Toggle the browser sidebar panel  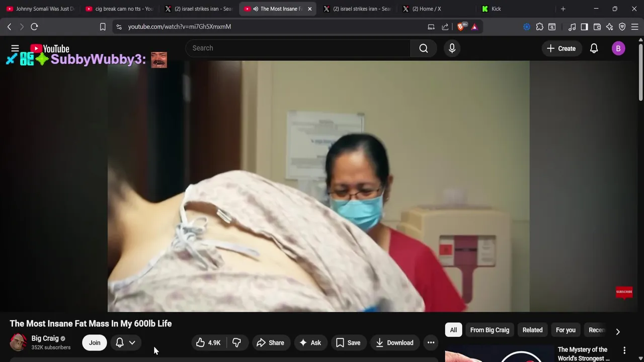(584, 27)
